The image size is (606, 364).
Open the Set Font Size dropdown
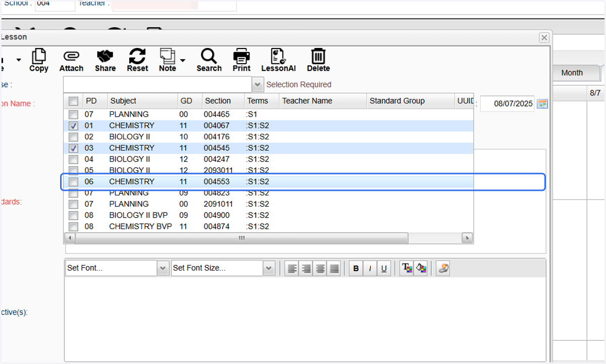pos(269,269)
